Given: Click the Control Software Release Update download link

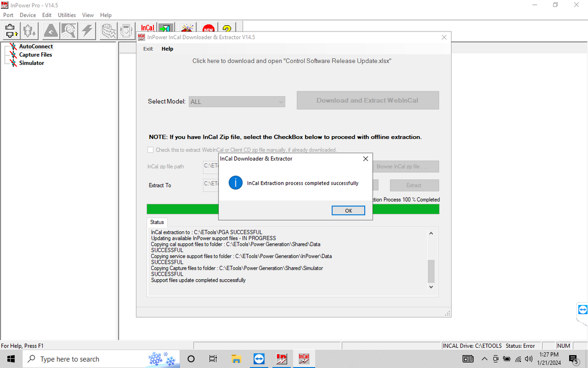Looking at the screenshot, I should point(292,61).
